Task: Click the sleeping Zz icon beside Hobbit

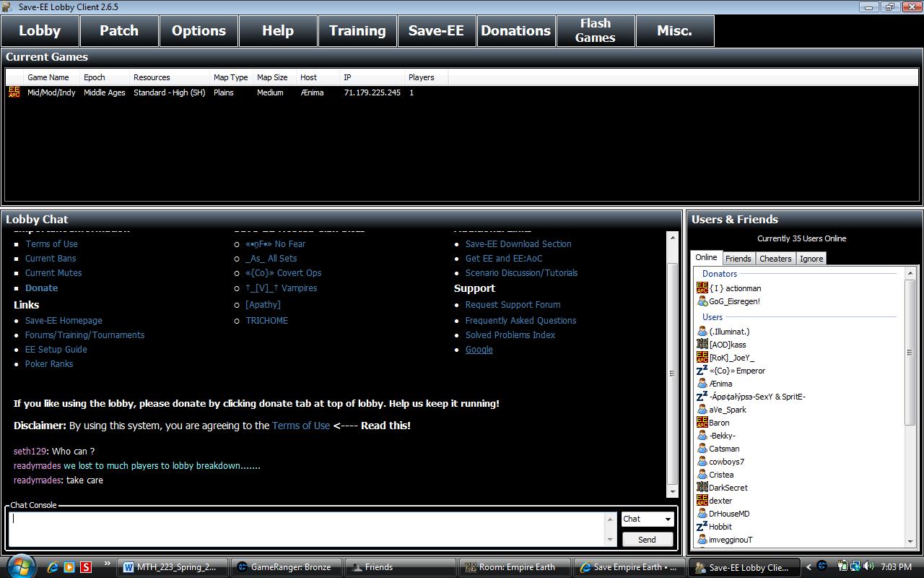Action: [702, 527]
